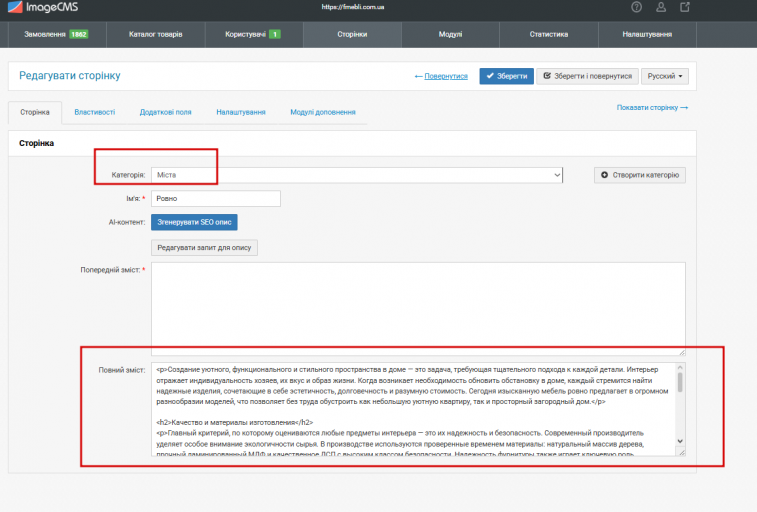Click the users count badge 1

(x=275, y=34)
